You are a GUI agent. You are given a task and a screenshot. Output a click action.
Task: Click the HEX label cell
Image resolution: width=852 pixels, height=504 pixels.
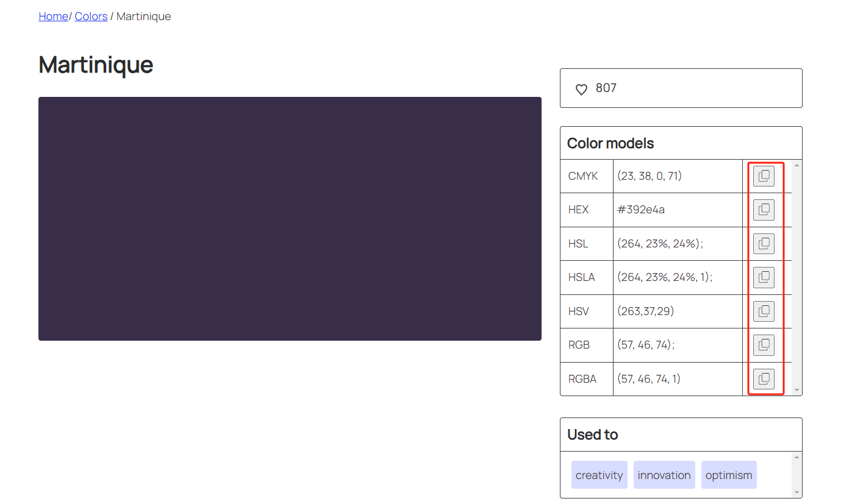(587, 210)
